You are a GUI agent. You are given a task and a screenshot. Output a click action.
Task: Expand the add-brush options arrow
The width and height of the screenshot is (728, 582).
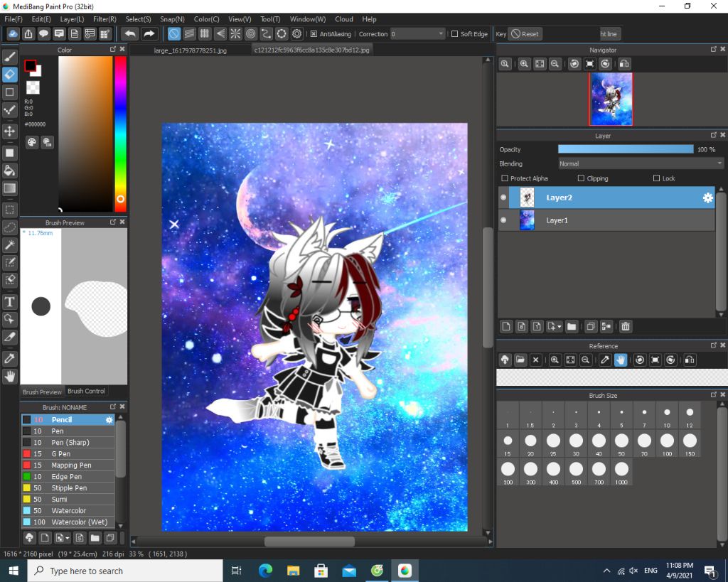tap(68, 538)
